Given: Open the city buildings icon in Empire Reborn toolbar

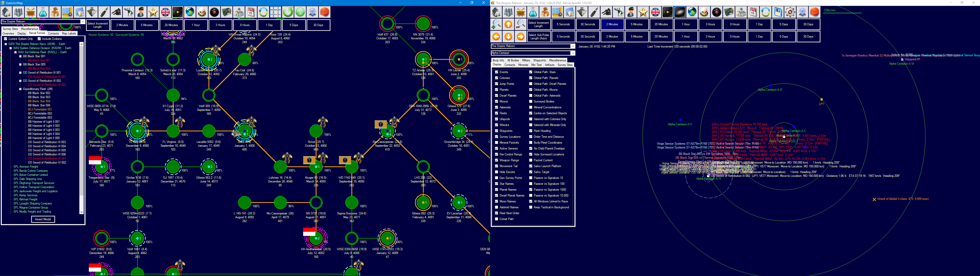Looking at the screenshot, I should click(508, 12).
